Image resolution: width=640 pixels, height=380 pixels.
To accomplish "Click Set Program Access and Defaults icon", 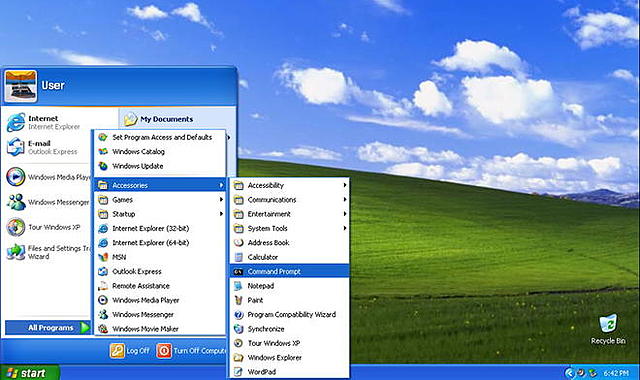I will (x=103, y=137).
